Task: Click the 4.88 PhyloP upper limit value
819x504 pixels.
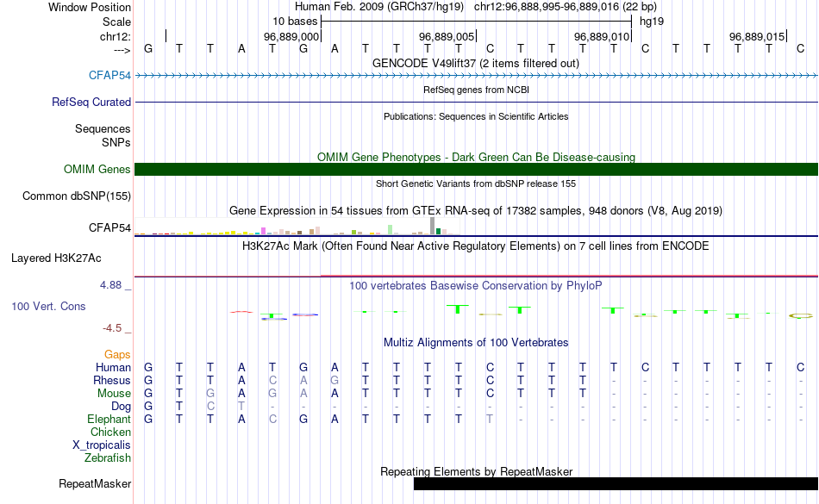Action: [110, 285]
